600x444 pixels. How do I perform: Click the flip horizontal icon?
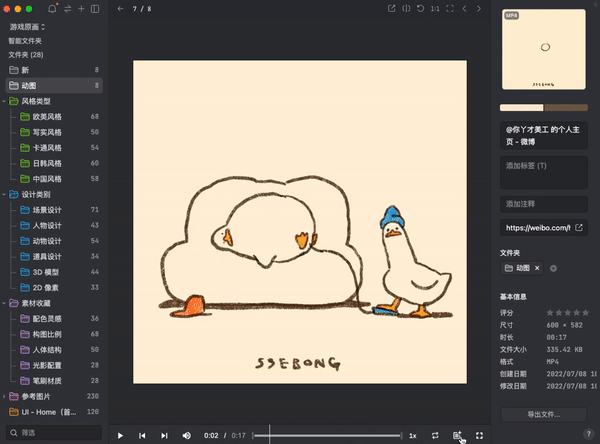click(406, 8)
